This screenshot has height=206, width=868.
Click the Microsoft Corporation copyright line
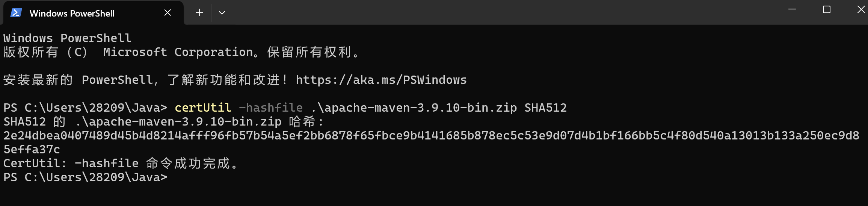(x=182, y=52)
